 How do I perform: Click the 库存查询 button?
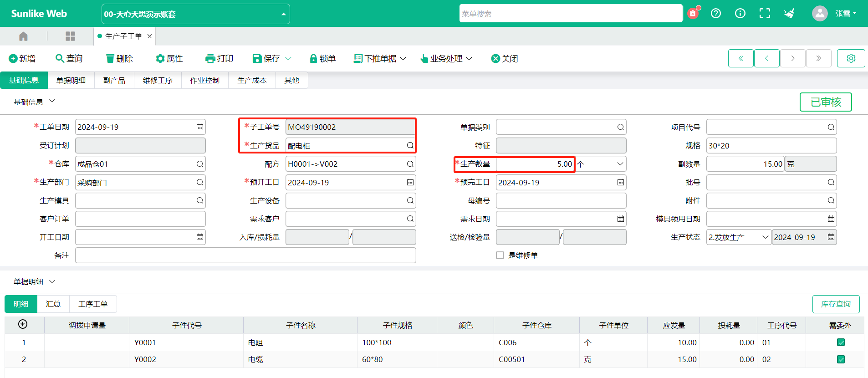[x=836, y=304]
